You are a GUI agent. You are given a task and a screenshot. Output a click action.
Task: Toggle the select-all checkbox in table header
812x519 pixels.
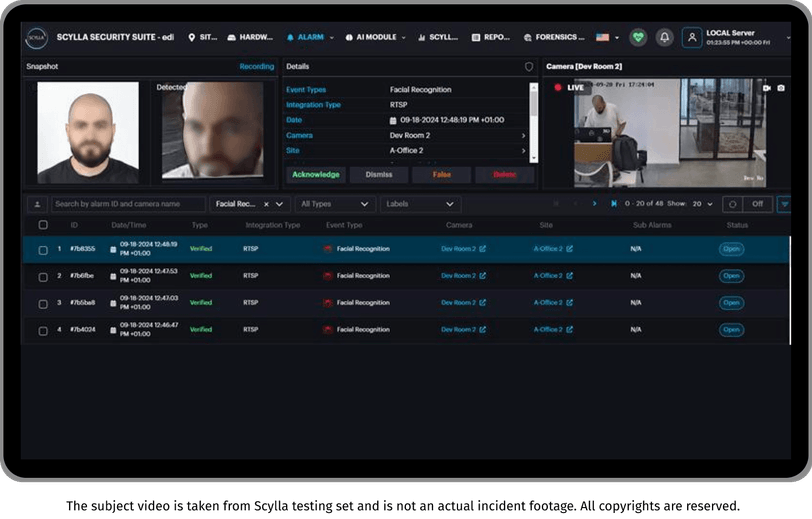(43, 225)
